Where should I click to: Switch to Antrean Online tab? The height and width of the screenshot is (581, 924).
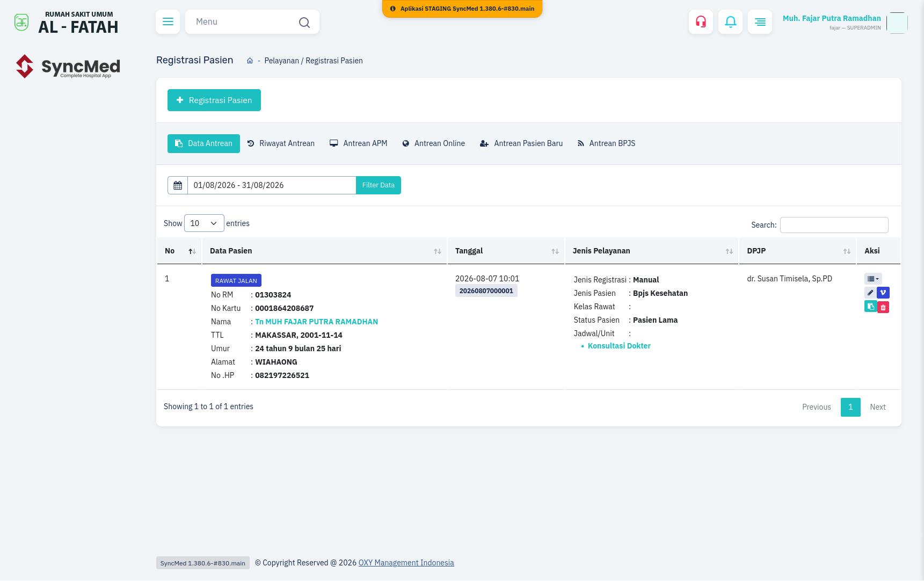pyautogui.click(x=433, y=143)
